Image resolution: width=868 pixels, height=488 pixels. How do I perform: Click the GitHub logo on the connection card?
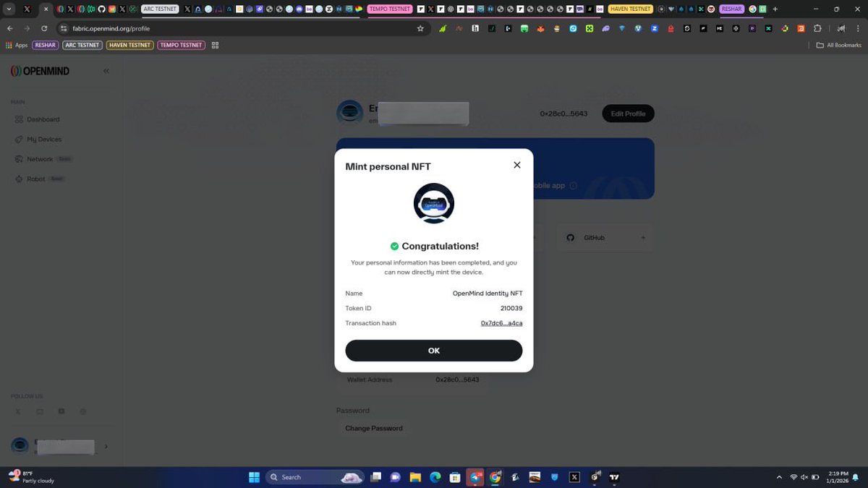click(570, 238)
